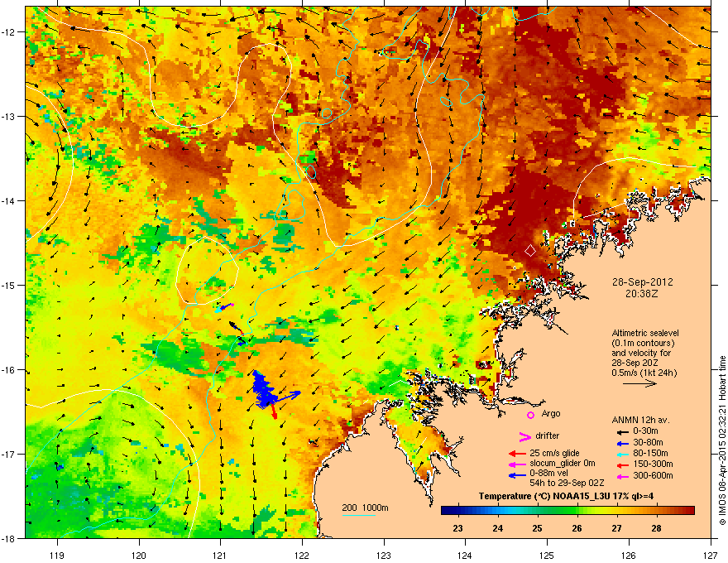This screenshot has width=728, height=563.
Task: Click the date text '28-Sep-2012'
Action: pyautogui.click(x=642, y=282)
